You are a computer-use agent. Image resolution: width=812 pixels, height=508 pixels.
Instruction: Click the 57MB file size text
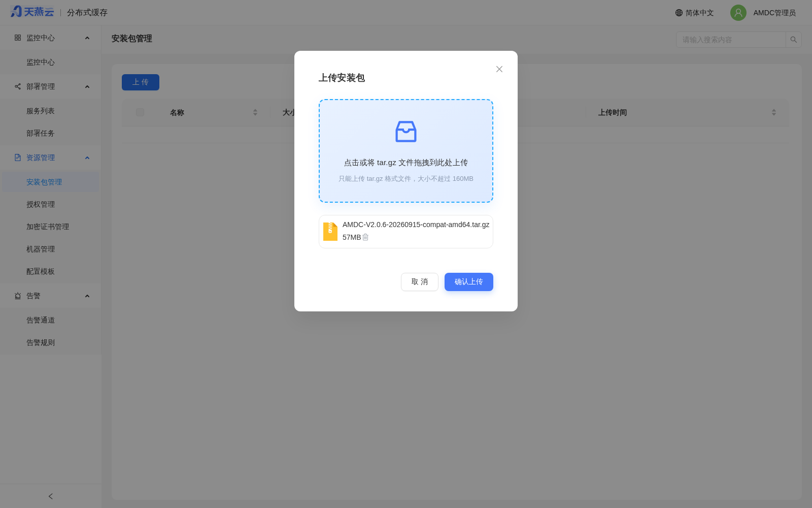coord(352,237)
